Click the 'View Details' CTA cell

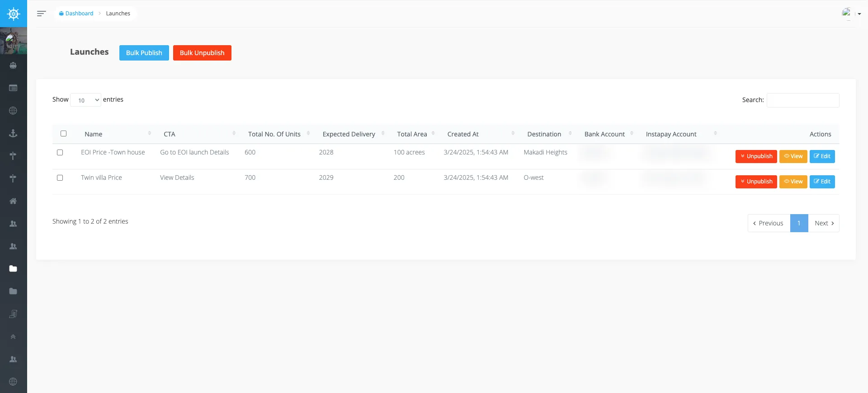tap(177, 178)
